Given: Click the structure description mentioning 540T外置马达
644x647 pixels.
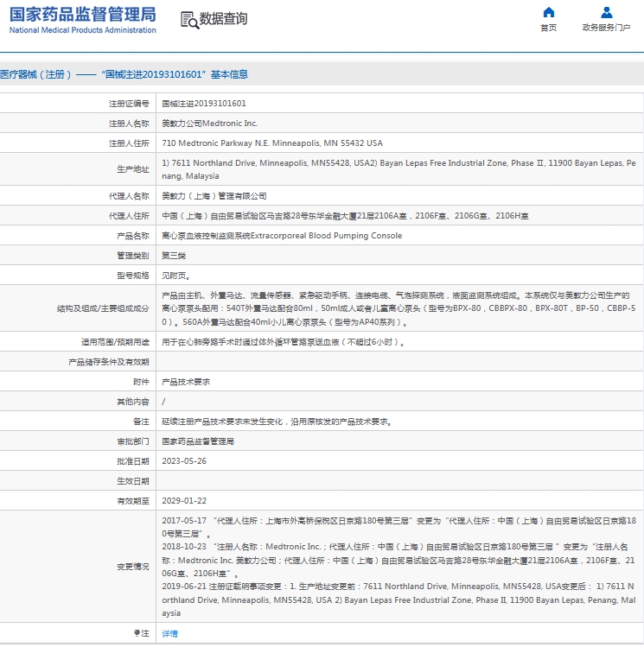Looking at the screenshot, I should pyautogui.click(x=399, y=308).
